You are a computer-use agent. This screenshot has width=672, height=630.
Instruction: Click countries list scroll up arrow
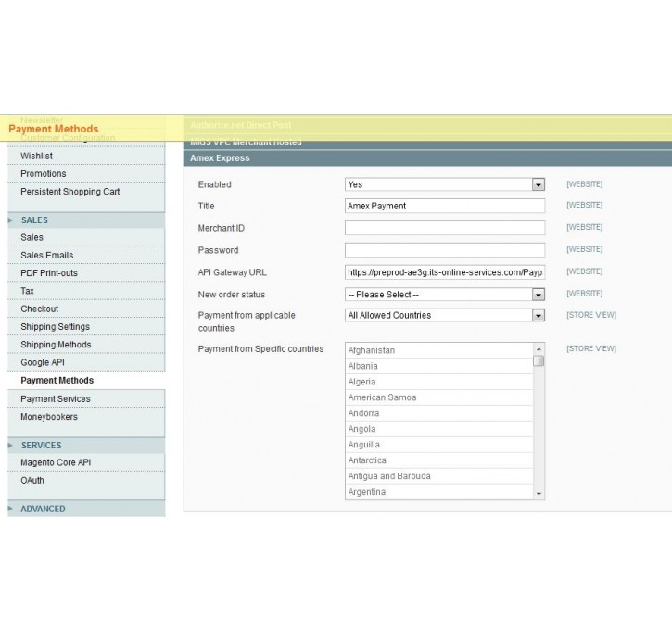pyautogui.click(x=539, y=349)
